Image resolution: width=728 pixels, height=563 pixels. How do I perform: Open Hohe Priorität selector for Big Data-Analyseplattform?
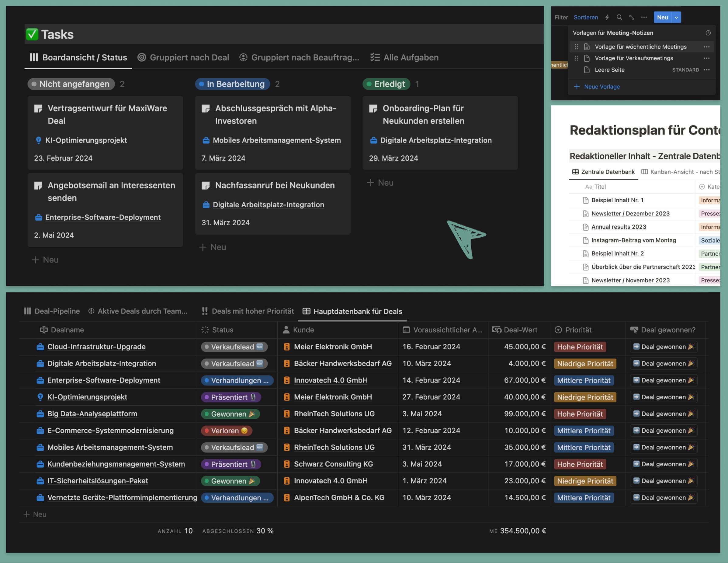pyautogui.click(x=580, y=414)
